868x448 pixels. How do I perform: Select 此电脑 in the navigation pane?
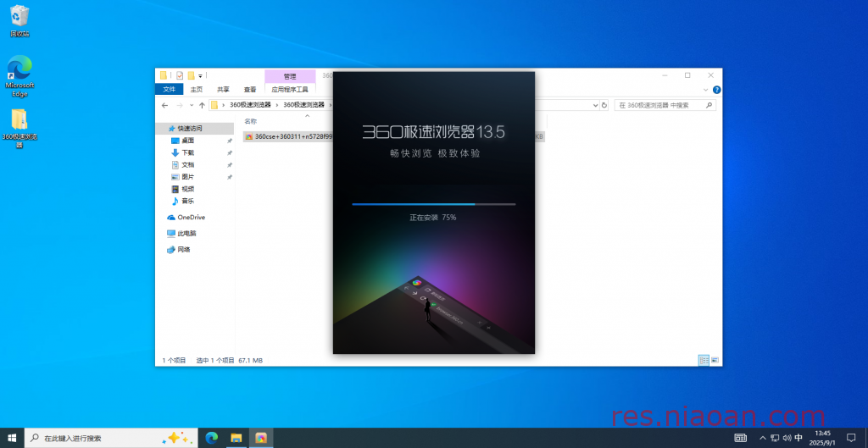tap(186, 234)
